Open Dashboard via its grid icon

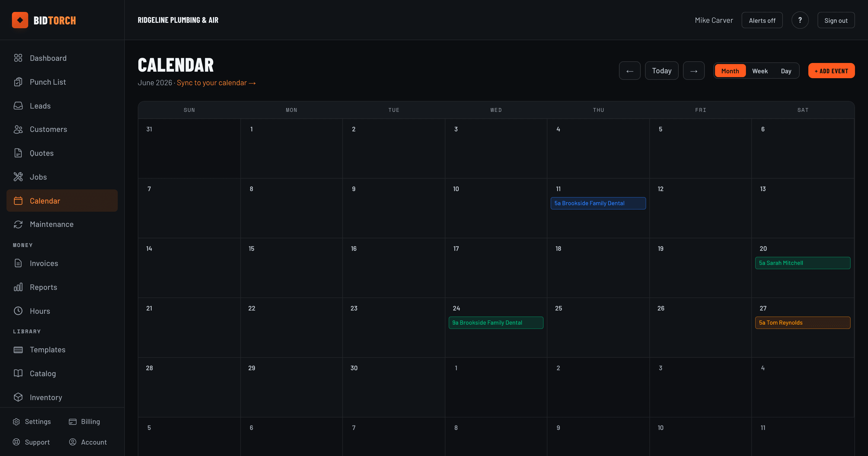click(18, 58)
